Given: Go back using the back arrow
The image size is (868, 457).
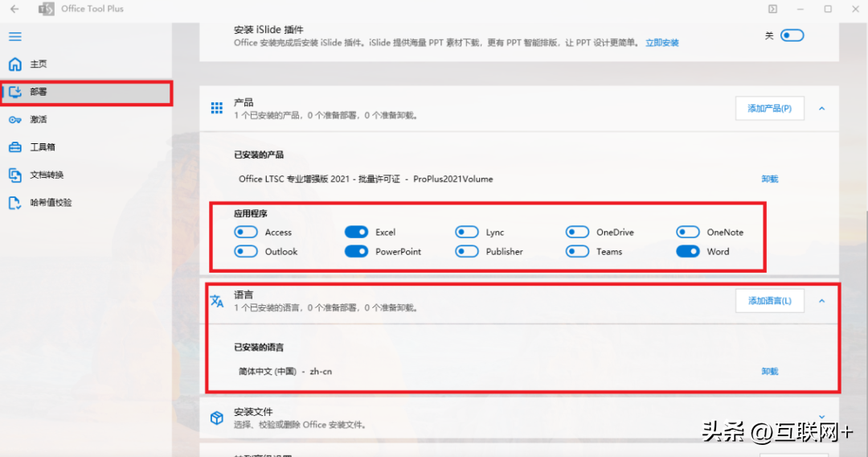Looking at the screenshot, I should (14, 9).
